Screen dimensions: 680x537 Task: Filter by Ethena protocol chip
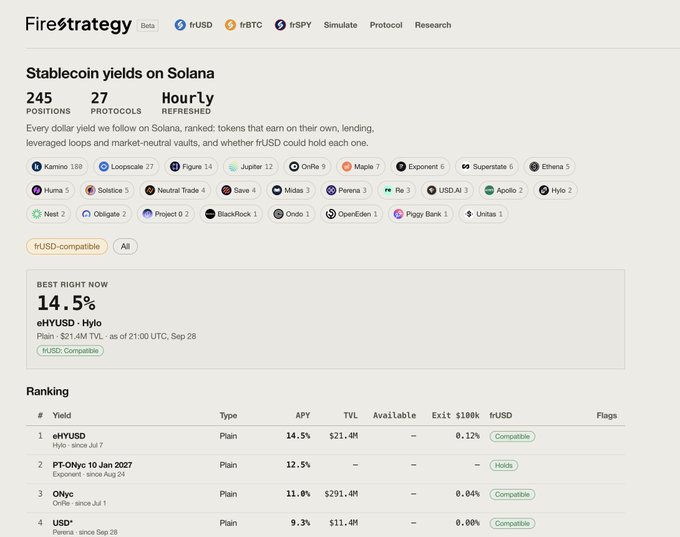tap(549, 167)
